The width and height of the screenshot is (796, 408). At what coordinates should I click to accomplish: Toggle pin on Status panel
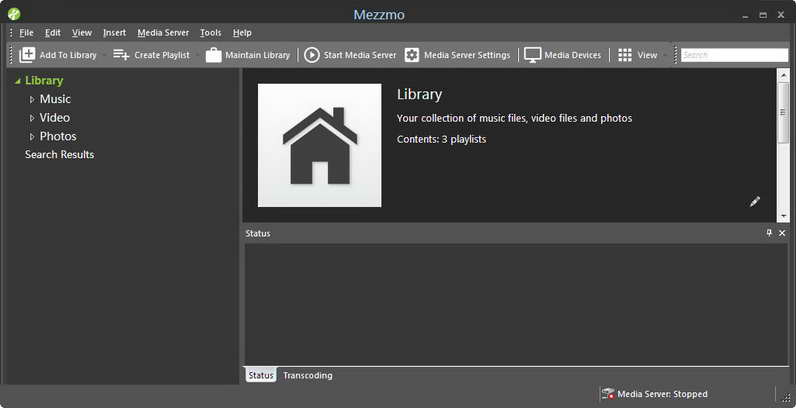[769, 233]
